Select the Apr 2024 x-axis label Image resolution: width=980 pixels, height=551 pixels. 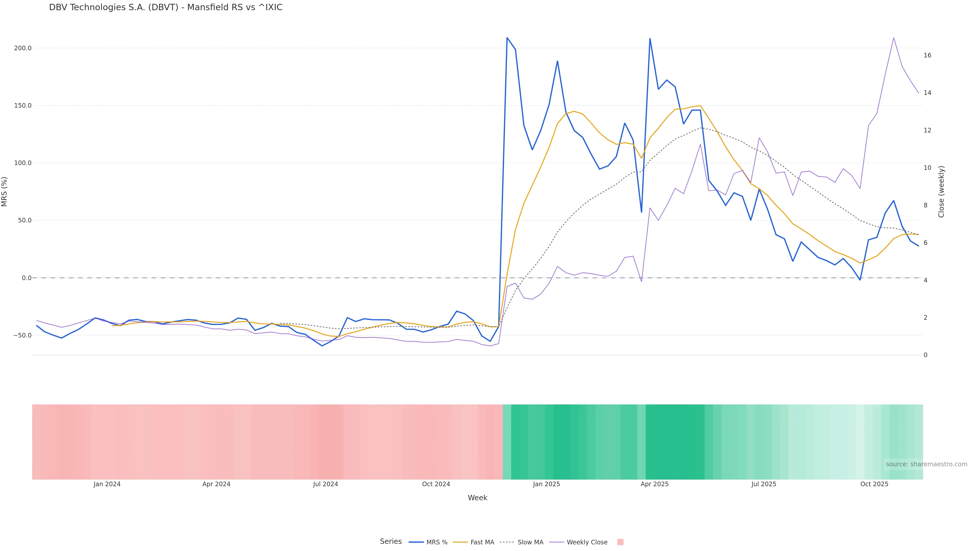coord(216,484)
